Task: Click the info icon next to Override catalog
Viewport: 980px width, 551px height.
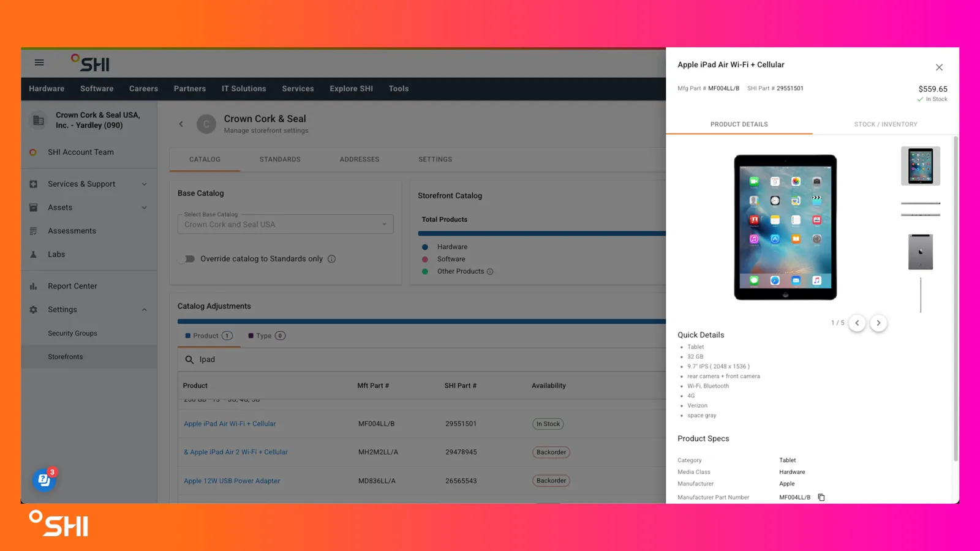Action: pyautogui.click(x=332, y=259)
